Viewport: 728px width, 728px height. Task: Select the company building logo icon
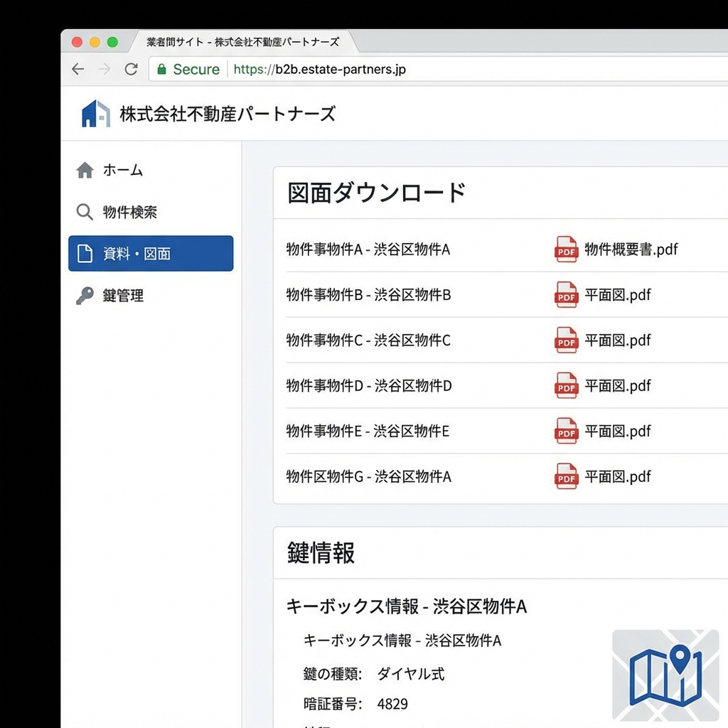tap(95, 113)
